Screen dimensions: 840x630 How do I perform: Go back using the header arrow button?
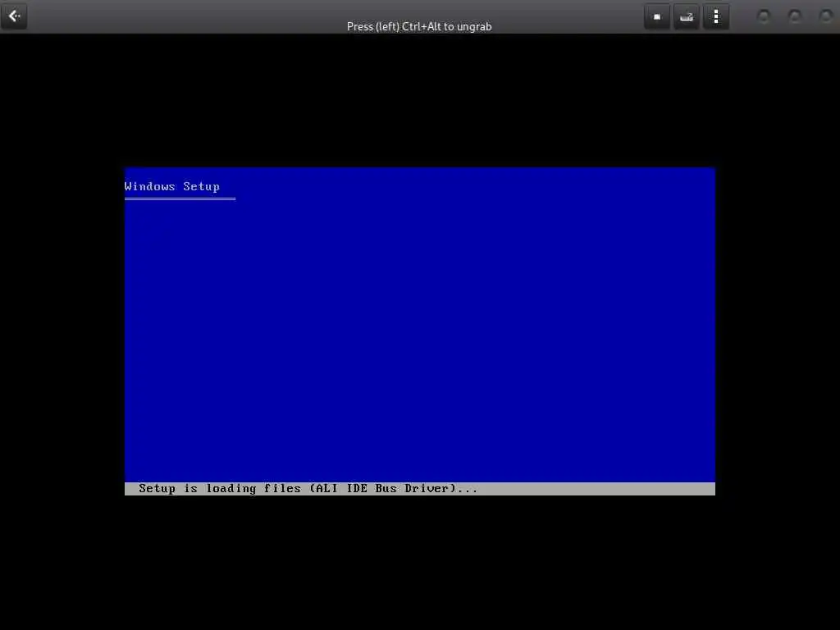coord(15,16)
